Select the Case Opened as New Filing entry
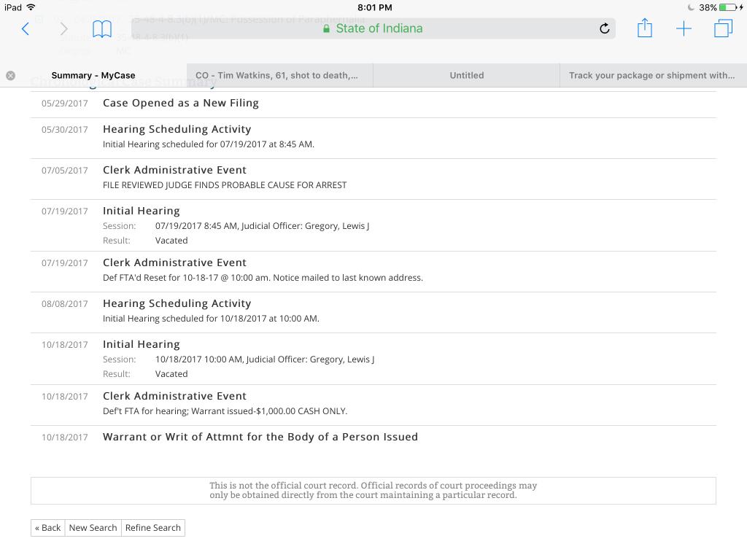The width and height of the screenshot is (747, 560). tap(181, 103)
